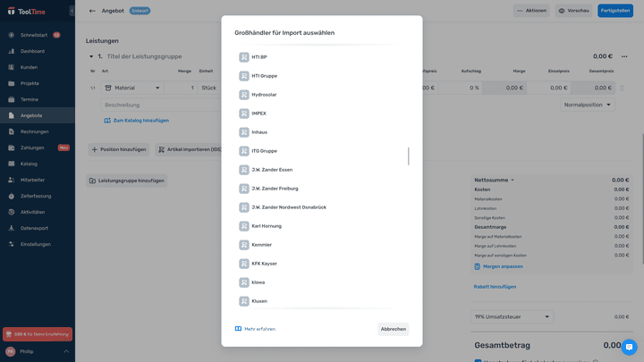
Task: Open the Mehr erfahren link
Action: pyautogui.click(x=259, y=329)
